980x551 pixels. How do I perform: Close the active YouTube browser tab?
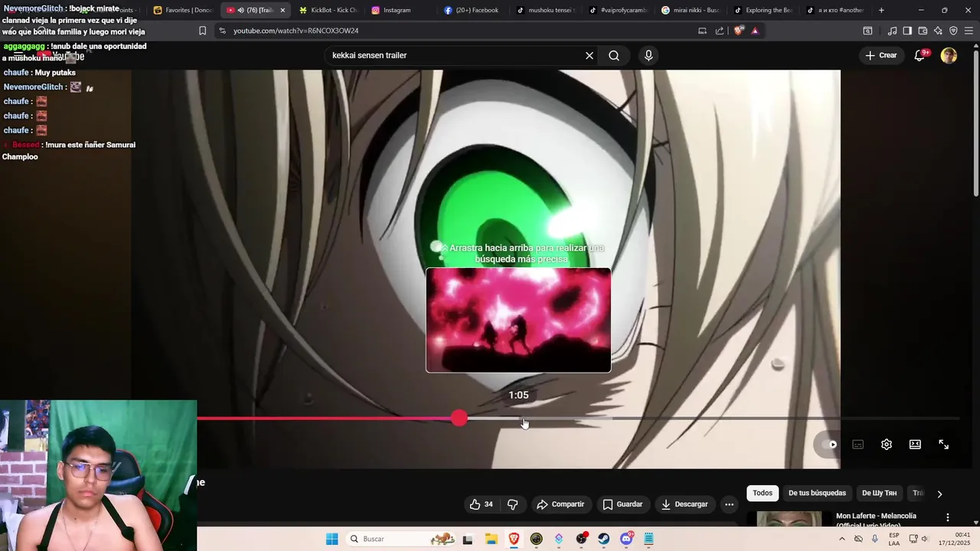tap(283, 10)
